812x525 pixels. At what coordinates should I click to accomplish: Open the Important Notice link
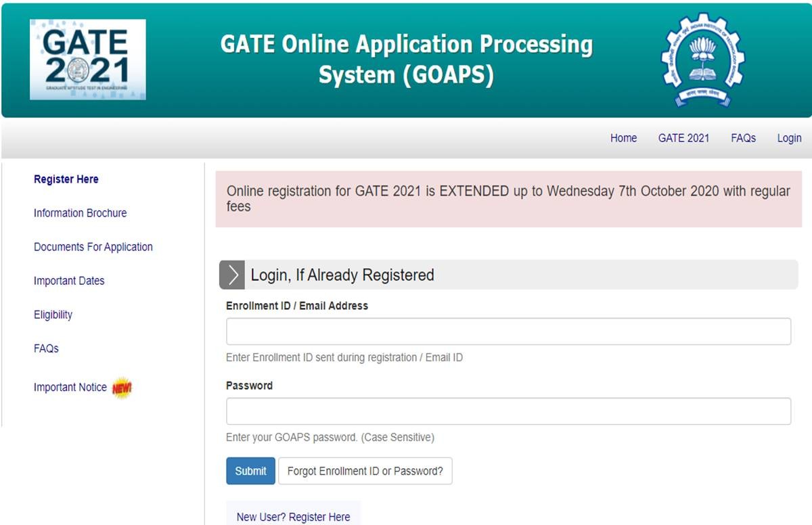click(x=70, y=387)
